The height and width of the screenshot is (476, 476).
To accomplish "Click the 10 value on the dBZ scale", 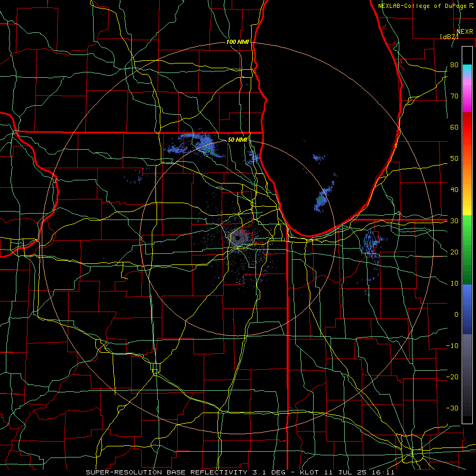I will 454,283.
